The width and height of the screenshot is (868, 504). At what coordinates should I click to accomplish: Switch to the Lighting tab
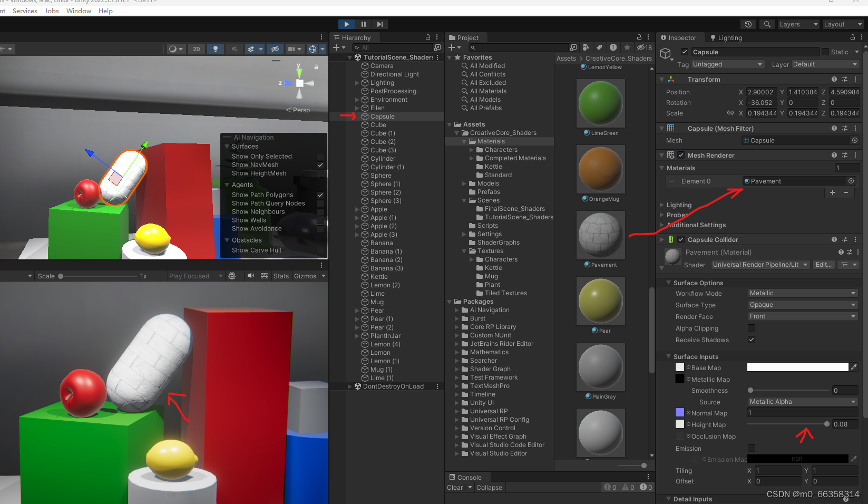coord(726,37)
